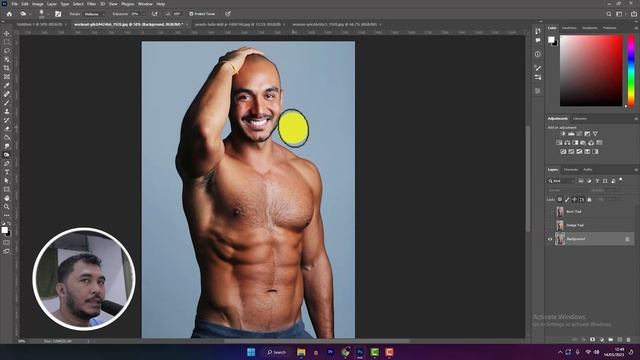
Task: Open the Color panel options menu
Action: click(636, 28)
